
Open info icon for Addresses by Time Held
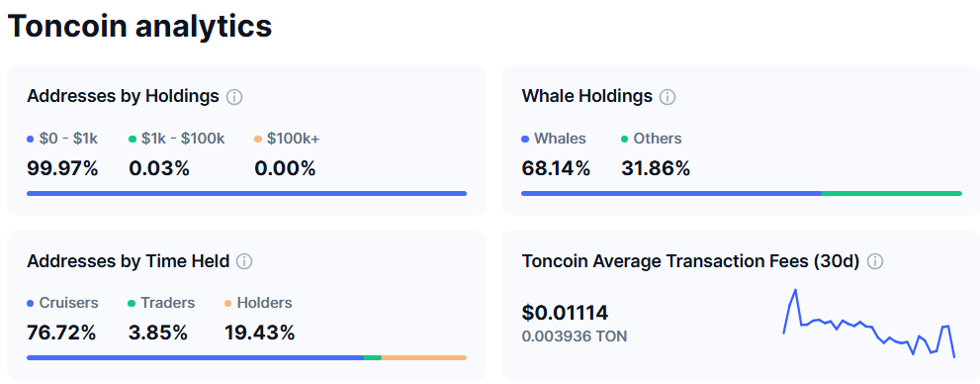click(x=244, y=261)
